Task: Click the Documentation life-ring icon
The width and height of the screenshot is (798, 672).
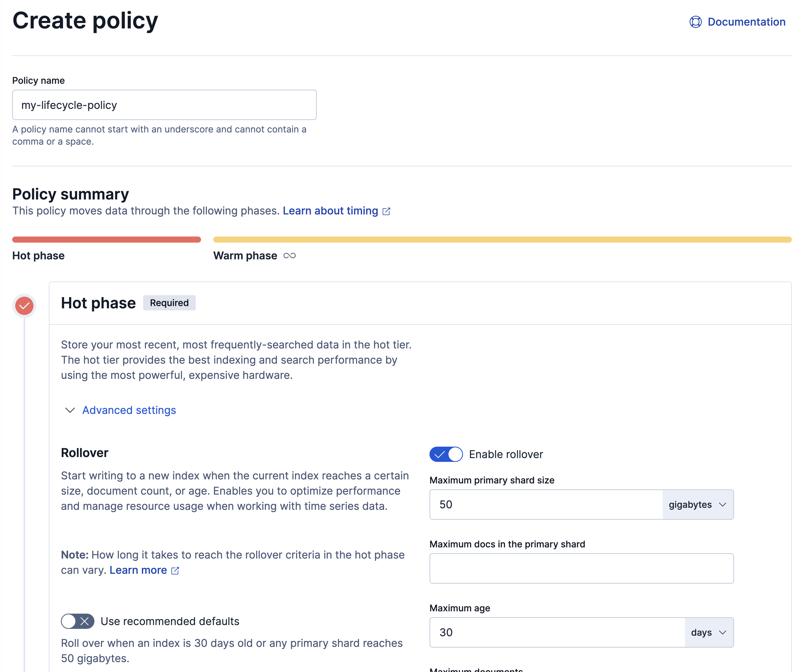Action: pos(695,22)
